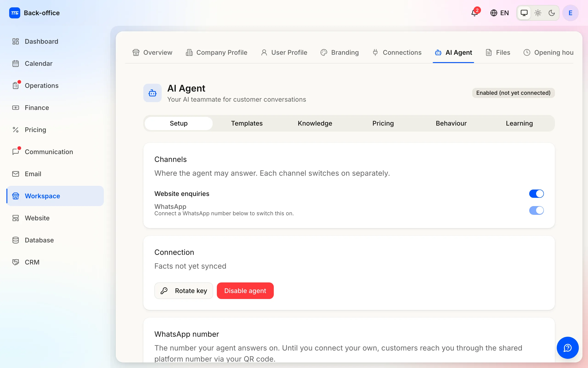Select Templates sub-tab
588x368 pixels.
(247, 124)
